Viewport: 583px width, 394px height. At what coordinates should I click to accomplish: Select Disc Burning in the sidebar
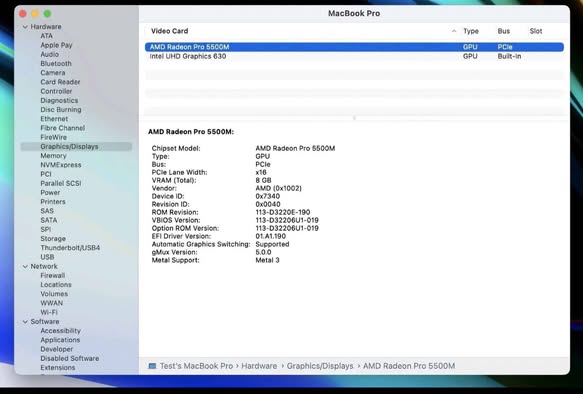[61, 110]
